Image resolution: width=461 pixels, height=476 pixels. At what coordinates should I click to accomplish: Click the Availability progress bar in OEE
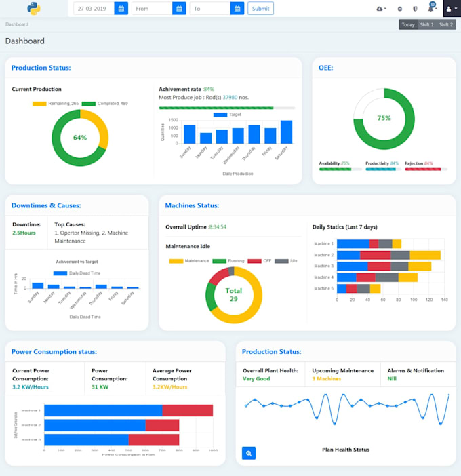[340, 170]
